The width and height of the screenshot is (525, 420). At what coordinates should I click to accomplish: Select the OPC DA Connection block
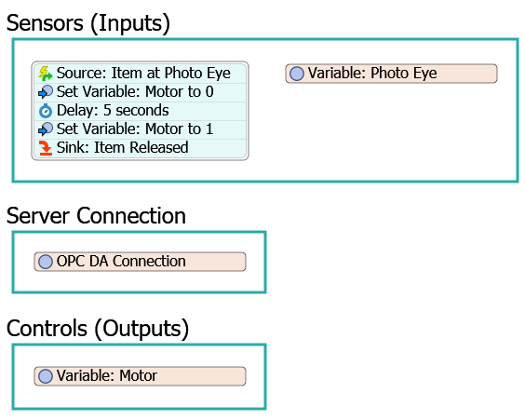[140, 262]
